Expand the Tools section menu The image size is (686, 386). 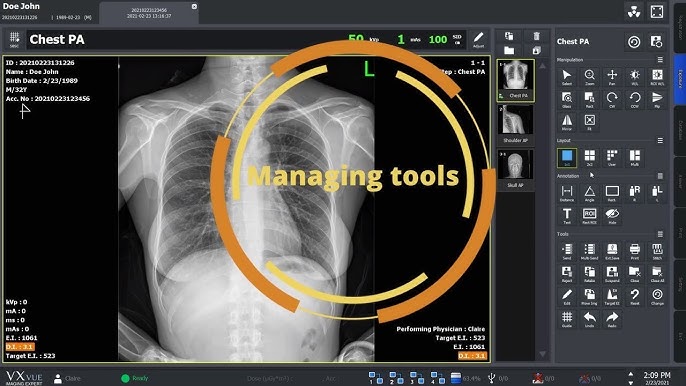point(660,234)
